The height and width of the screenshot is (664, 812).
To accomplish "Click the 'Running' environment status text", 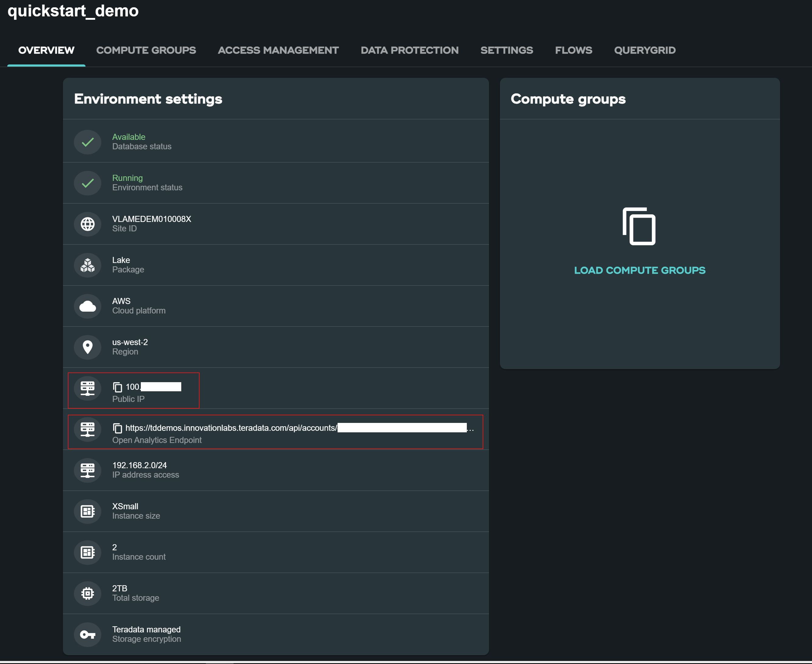I will [x=127, y=178].
